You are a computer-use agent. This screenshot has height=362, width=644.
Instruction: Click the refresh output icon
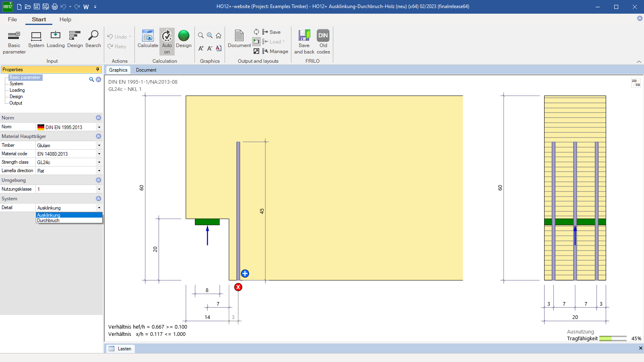pos(256,32)
